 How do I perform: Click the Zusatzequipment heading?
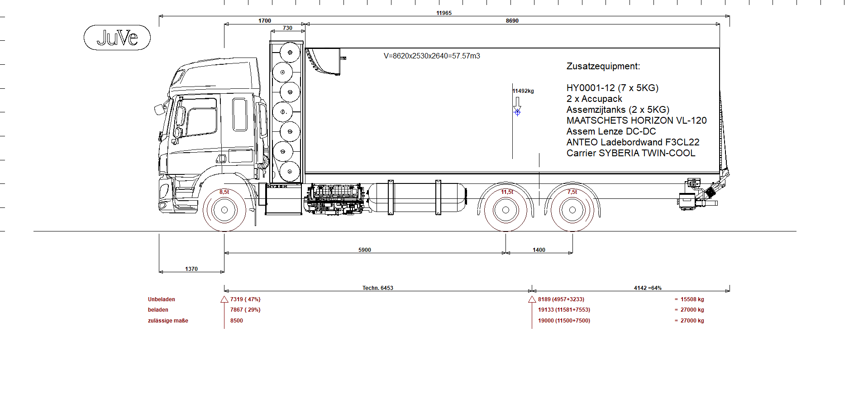[603, 66]
